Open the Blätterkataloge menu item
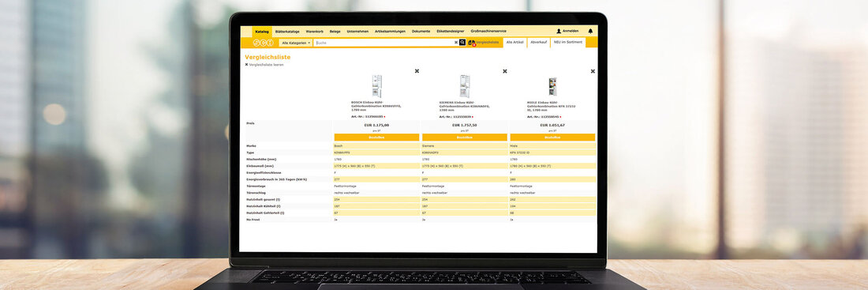Screen dimensions: 868x290 coord(287,31)
